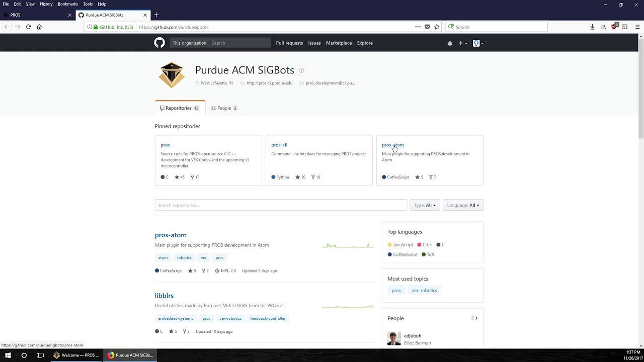Open the Firefox hamburger menu

pyautogui.click(x=637, y=27)
